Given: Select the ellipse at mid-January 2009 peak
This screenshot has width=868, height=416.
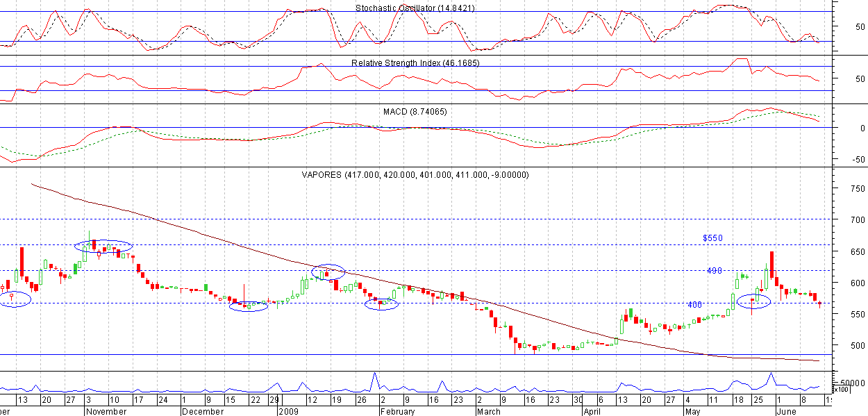Looking at the screenshot, I should point(328,272).
